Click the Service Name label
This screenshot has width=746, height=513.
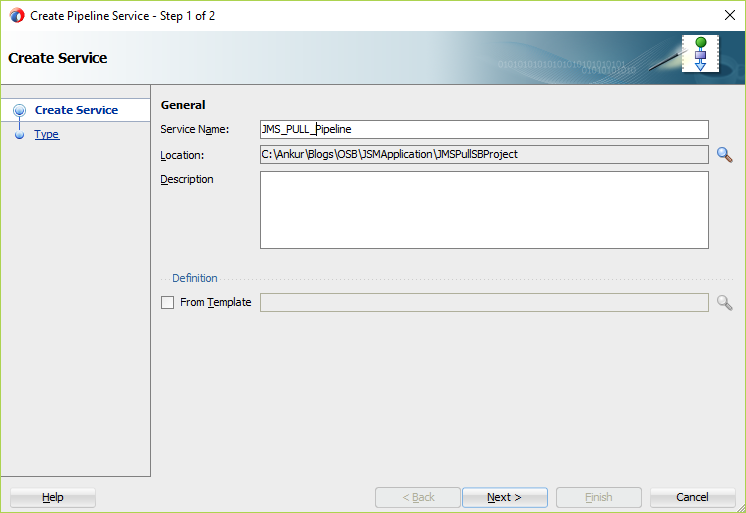click(x=194, y=129)
